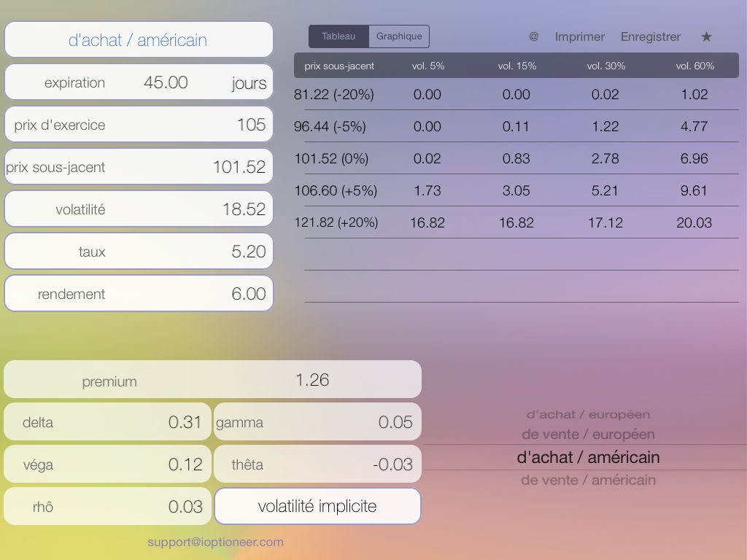Edit the expiration value 45.00
The height and width of the screenshot is (560, 747).
point(166,82)
